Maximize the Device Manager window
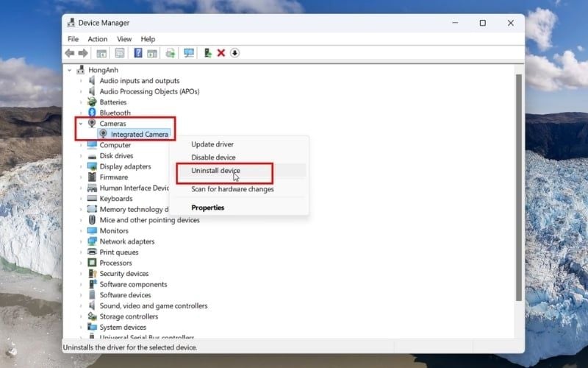The width and height of the screenshot is (588, 368). click(483, 23)
